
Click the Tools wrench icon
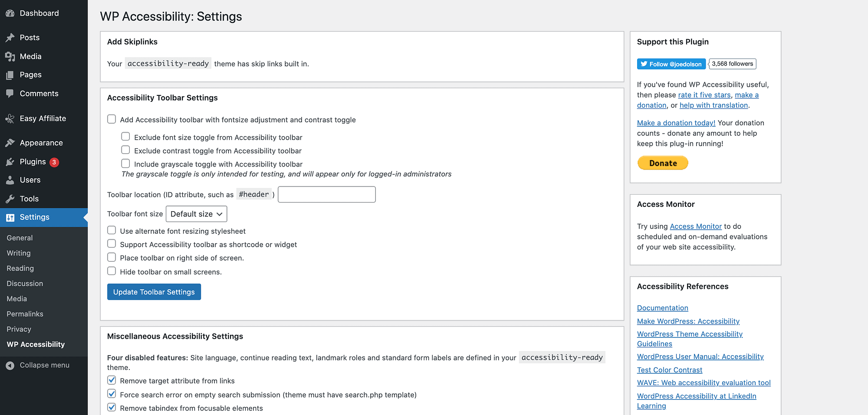[x=10, y=199]
